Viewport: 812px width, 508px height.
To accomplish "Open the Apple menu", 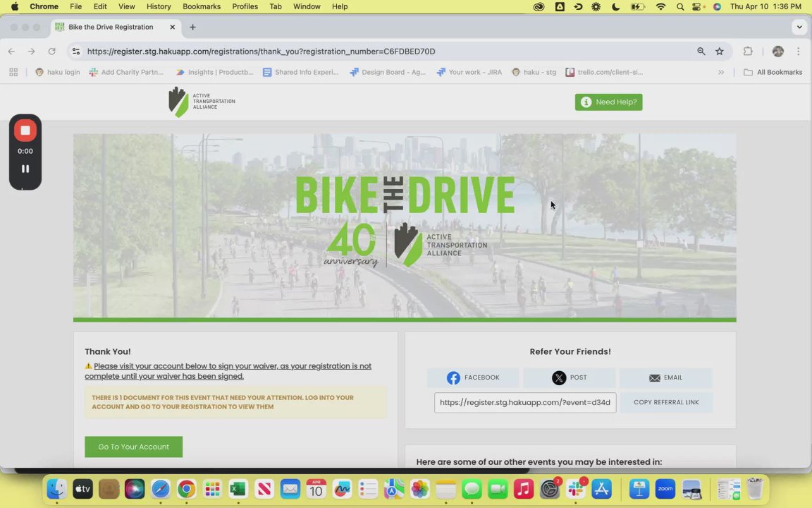I will point(15,7).
